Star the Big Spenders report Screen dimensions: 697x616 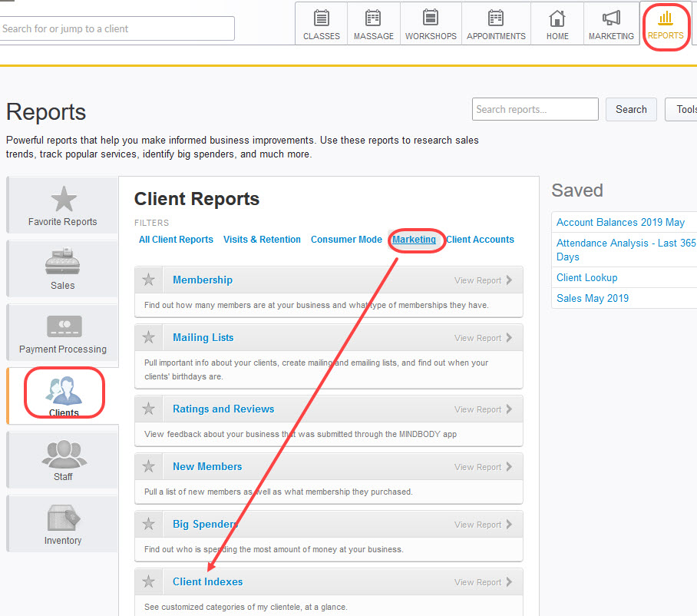149,524
